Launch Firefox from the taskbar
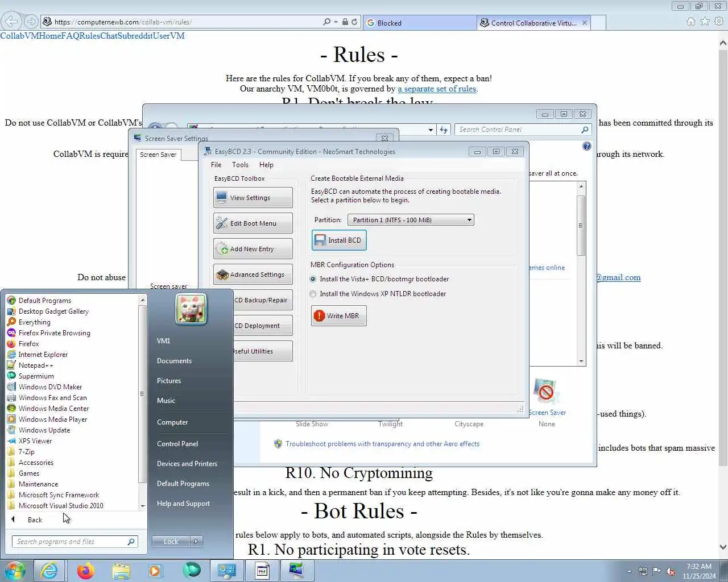 pyautogui.click(x=85, y=571)
